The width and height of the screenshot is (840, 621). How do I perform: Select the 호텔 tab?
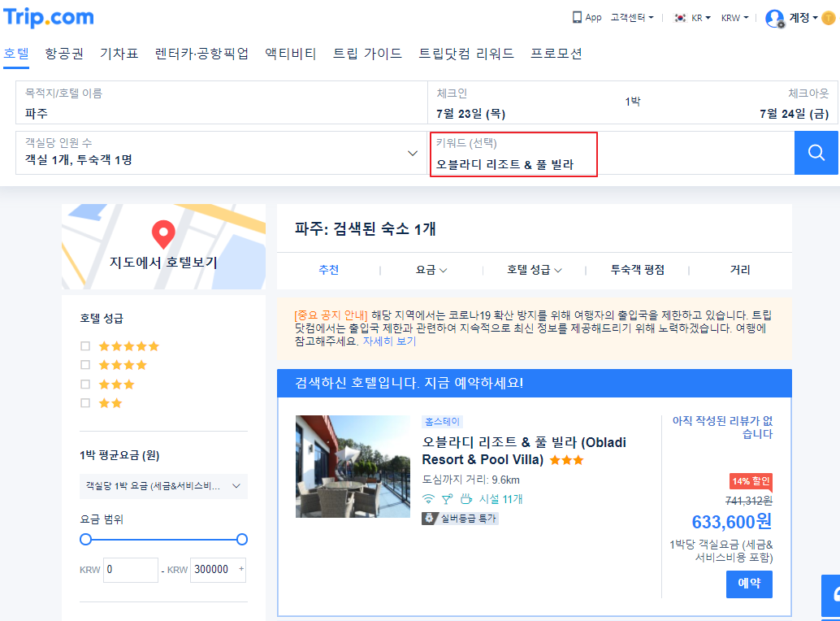(16, 54)
